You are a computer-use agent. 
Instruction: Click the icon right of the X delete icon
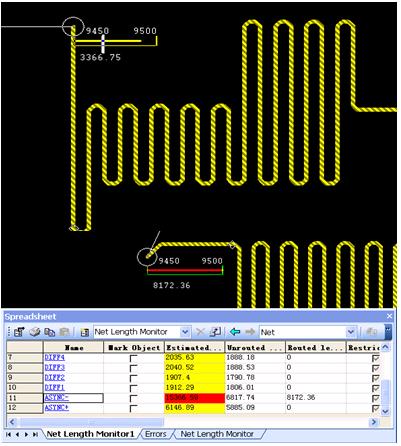tap(215, 332)
